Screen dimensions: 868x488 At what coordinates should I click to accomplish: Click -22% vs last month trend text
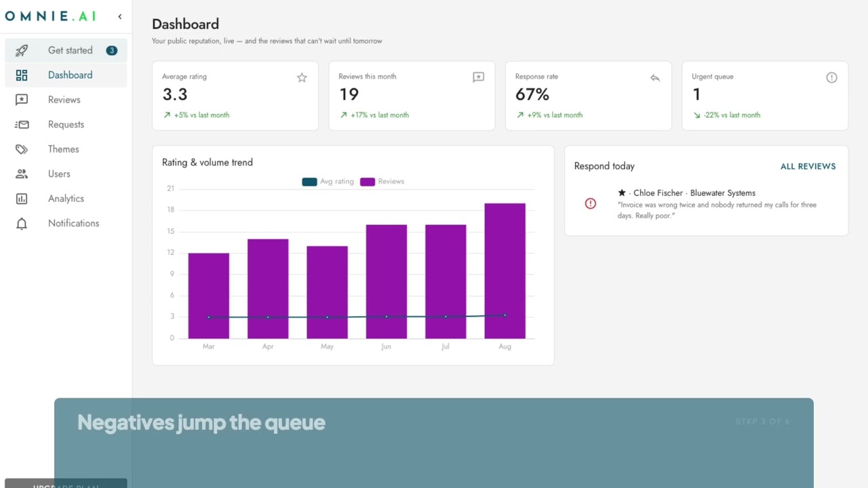click(732, 115)
